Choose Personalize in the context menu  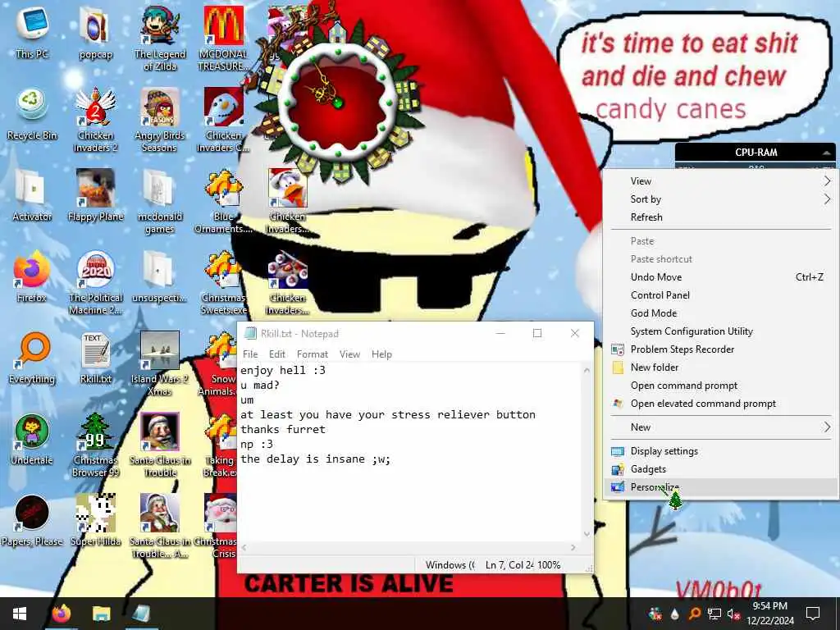click(x=720, y=487)
